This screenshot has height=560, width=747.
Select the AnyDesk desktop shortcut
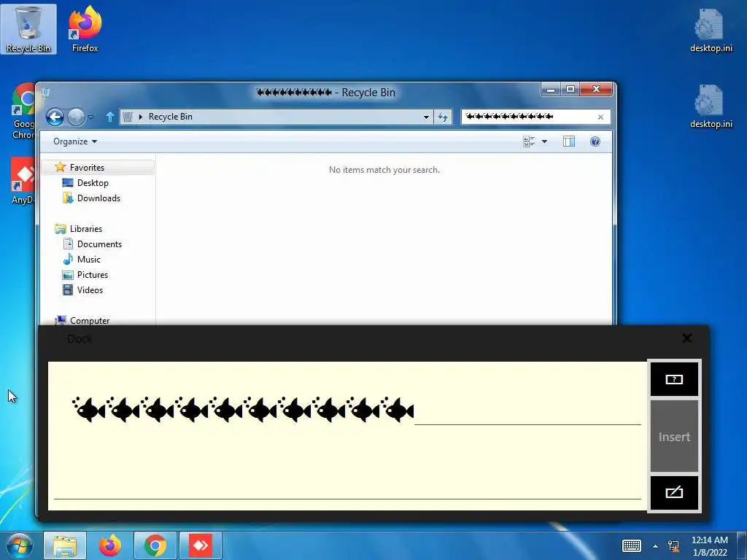(23, 181)
